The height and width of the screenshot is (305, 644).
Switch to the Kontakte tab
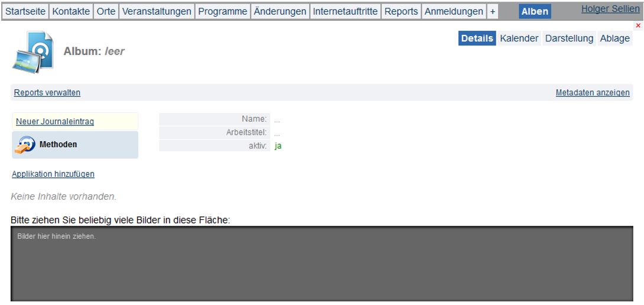tap(71, 11)
